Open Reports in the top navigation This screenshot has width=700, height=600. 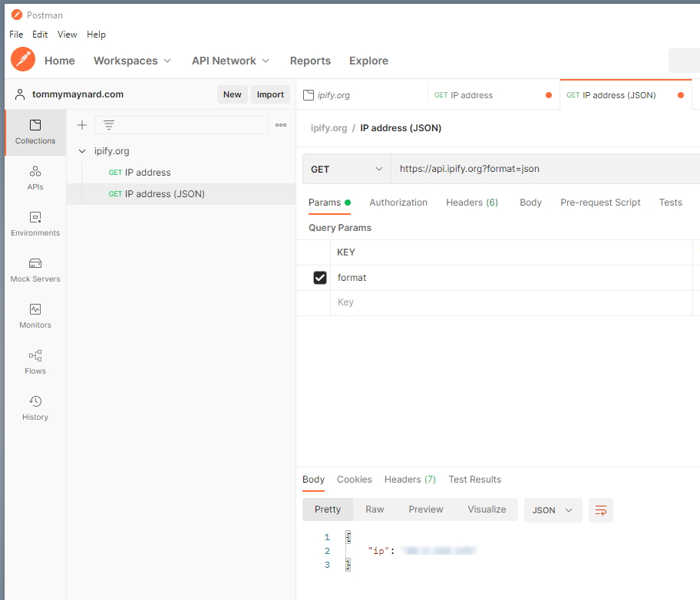[x=310, y=61]
